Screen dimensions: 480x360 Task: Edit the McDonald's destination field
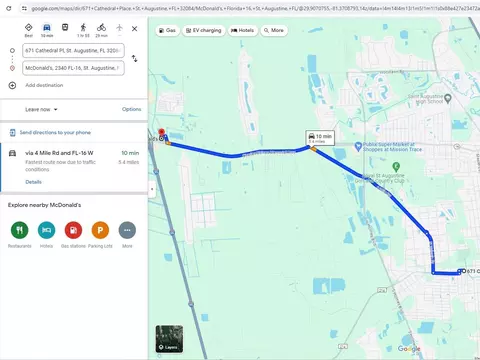73,68
